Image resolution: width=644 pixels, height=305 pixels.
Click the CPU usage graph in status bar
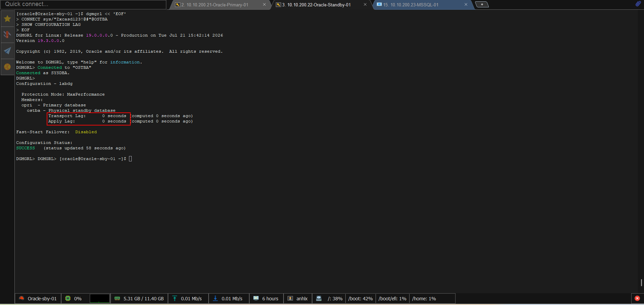pos(99,298)
